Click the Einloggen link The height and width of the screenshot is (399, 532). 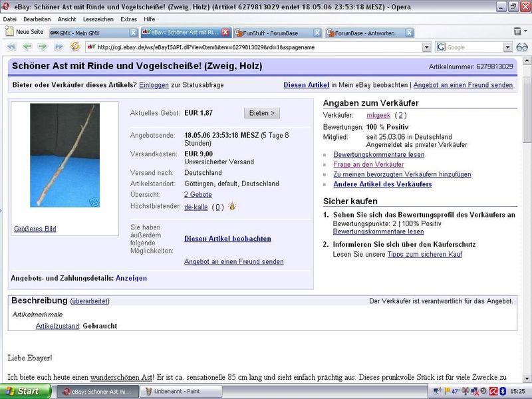tap(154, 85)
